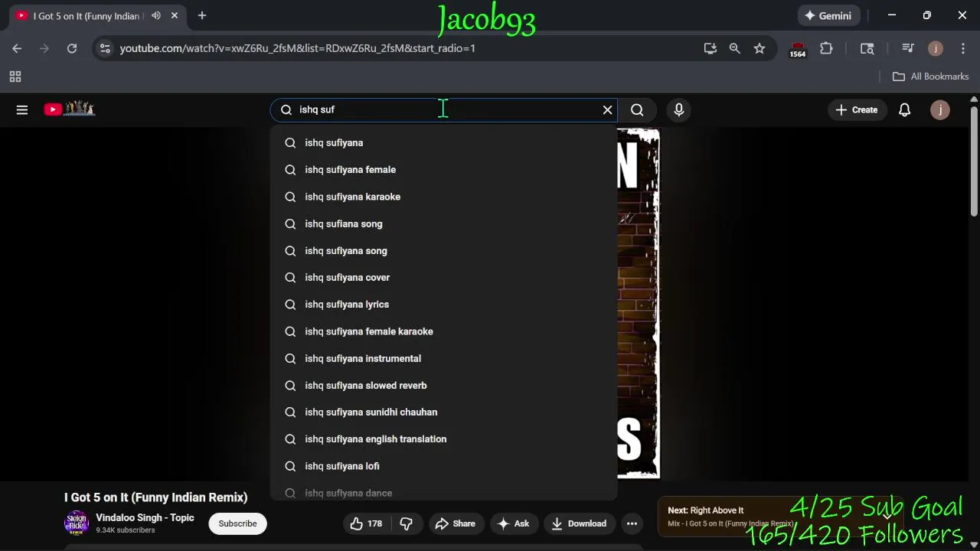
Task: Start voice search with the microphone icon
Action: (x=678, y=109)
